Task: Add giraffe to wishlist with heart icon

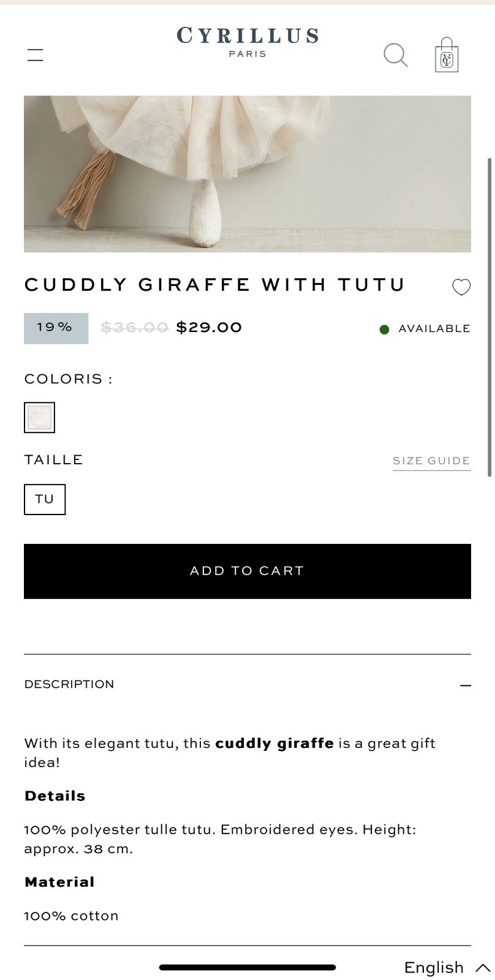Action: point(461,287)
